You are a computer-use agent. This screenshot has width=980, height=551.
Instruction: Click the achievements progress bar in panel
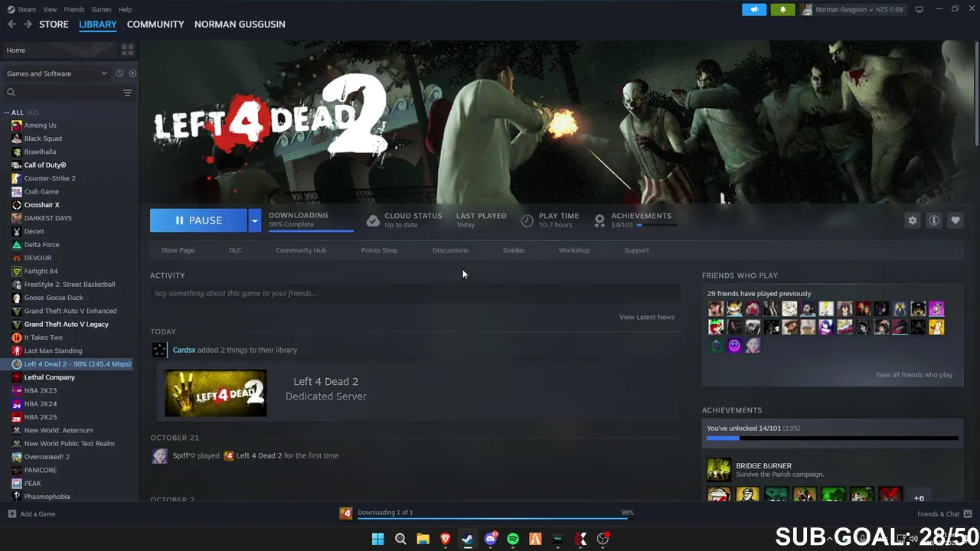pyautogui.click(x=832, y=439)
